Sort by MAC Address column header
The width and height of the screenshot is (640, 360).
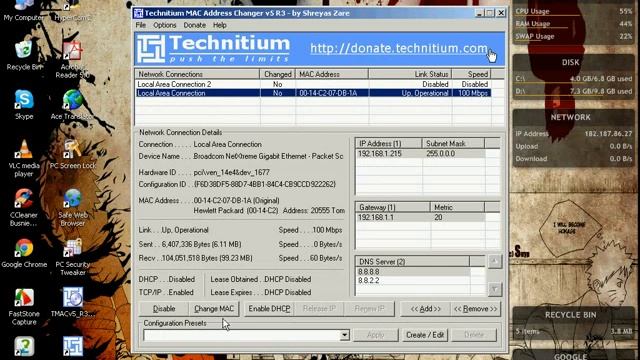(331, 74)
